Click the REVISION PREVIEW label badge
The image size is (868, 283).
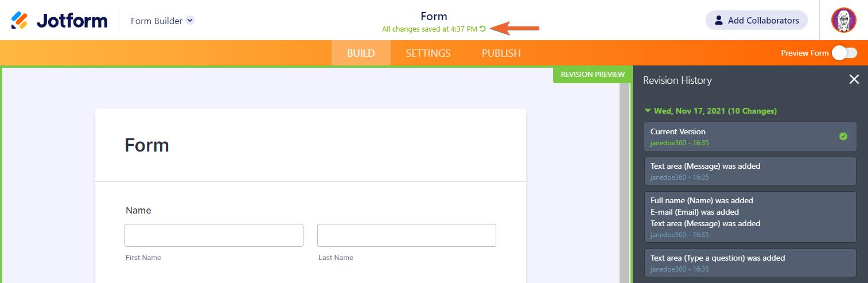tap(592, 75)
